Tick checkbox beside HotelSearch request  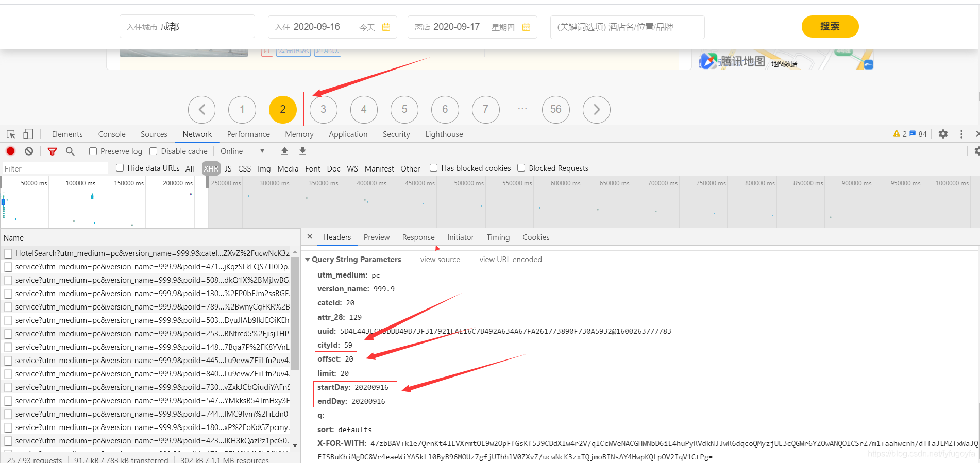pos(8,253)
